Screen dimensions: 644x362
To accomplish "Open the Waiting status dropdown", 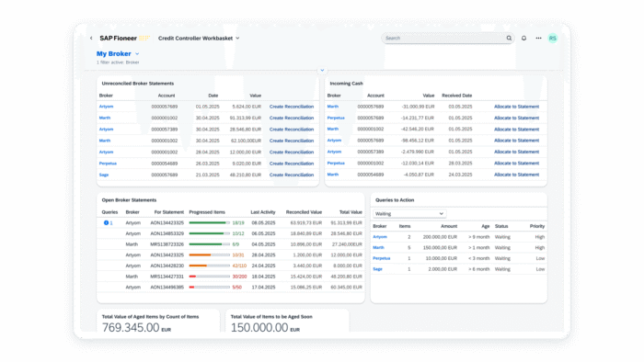I will point(409,213).
